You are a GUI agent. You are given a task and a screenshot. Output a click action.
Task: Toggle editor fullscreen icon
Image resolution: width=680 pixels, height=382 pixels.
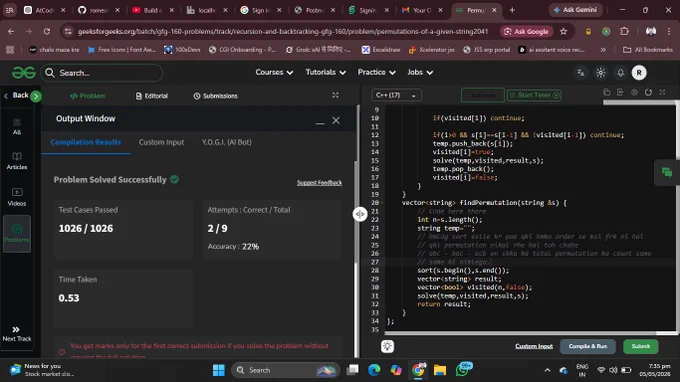[x=662, y=92]
